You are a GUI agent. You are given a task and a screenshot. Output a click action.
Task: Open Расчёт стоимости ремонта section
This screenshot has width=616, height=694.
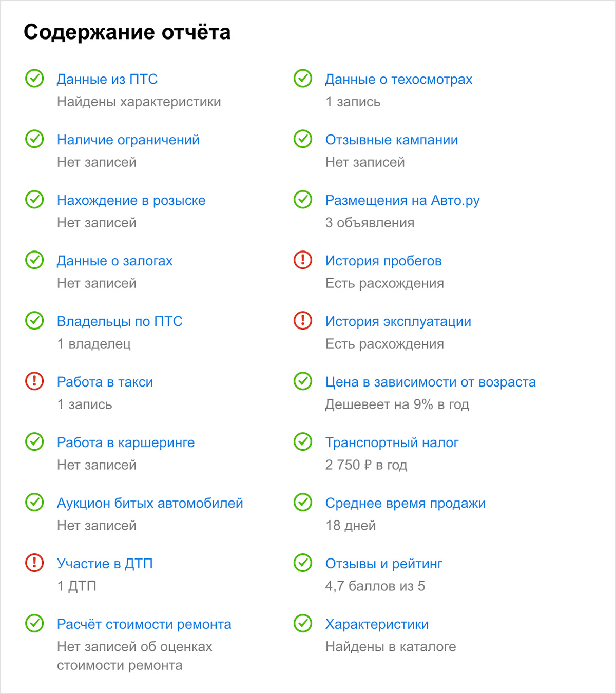point(144,625)
